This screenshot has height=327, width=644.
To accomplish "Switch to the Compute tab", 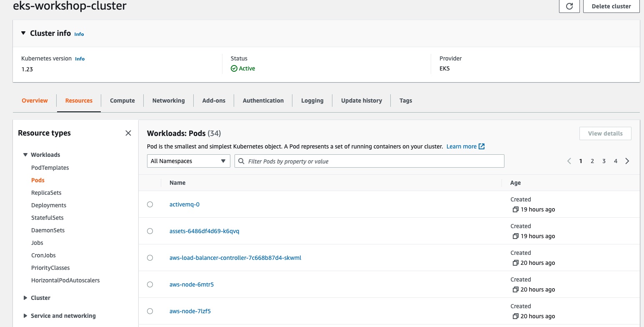I will [x=122, y=101].
